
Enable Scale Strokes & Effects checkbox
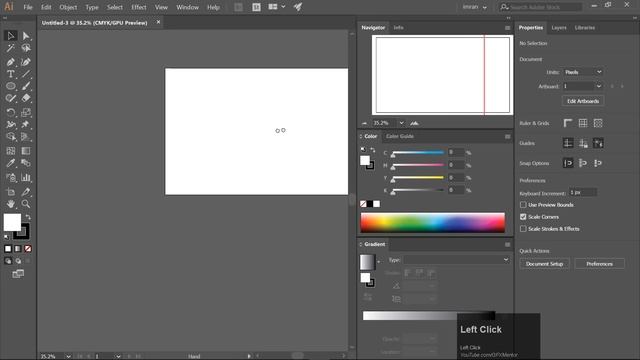[x=523, y=229]
